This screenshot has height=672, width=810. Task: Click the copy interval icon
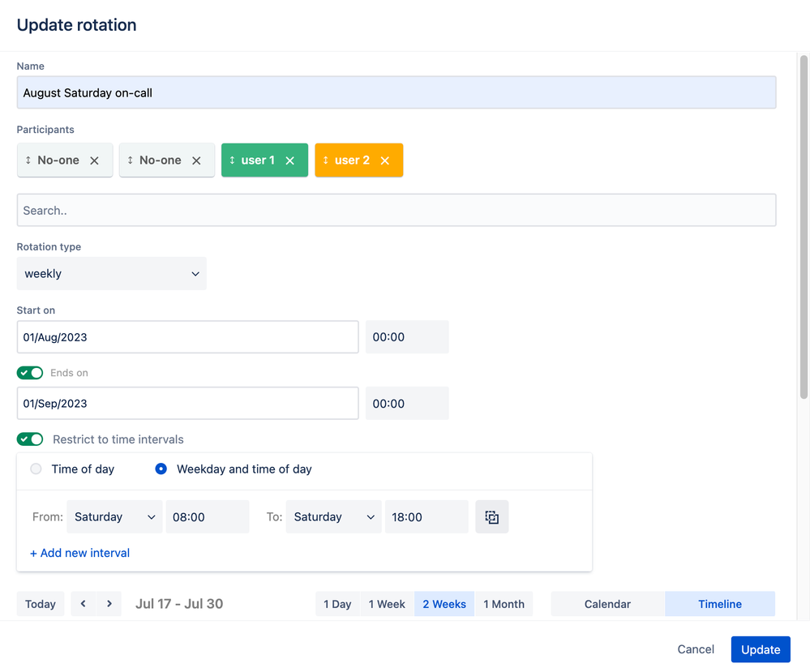point(492,516)
